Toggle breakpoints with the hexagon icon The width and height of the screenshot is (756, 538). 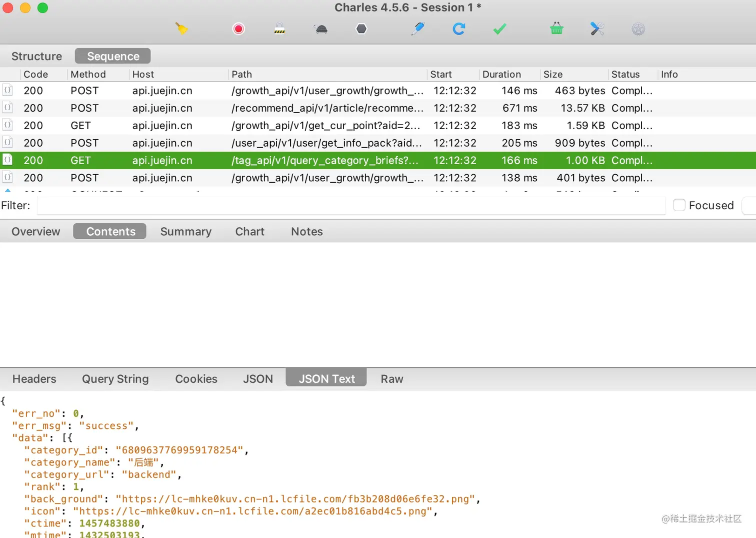coord(361,29)
